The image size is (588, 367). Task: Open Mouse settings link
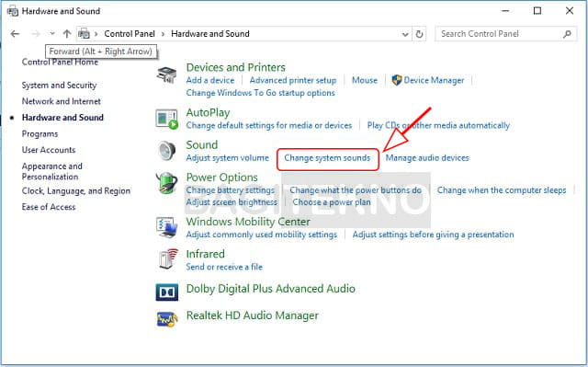(x=365, y=80)
